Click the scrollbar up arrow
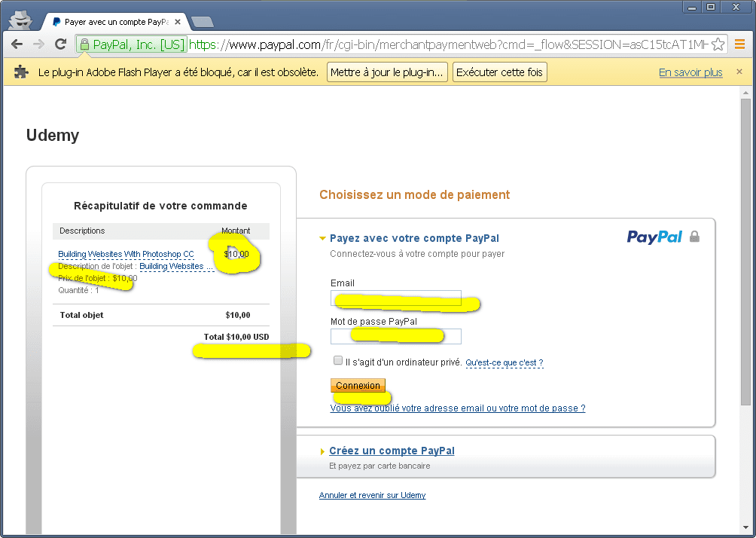 (745, 93)
